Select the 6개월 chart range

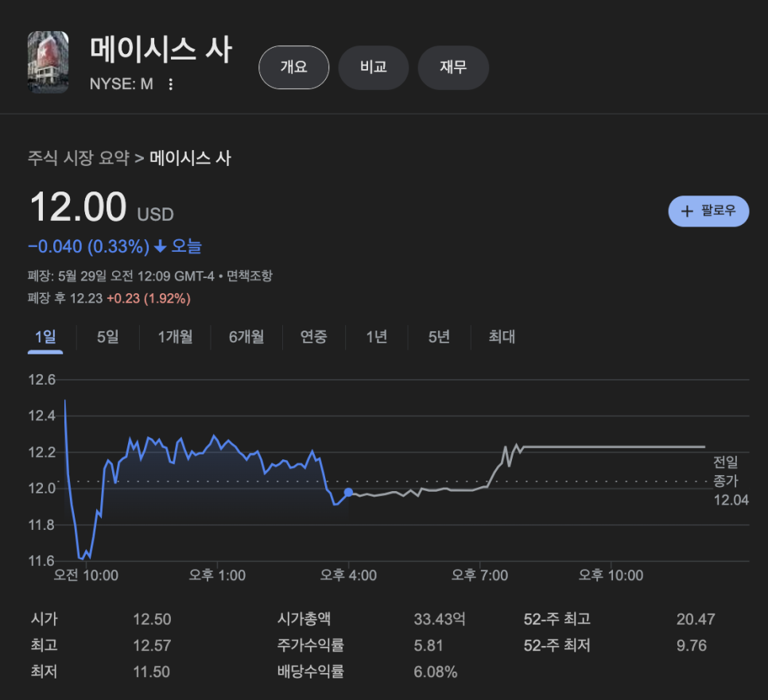pyautogui.click(x=246, y=337)
